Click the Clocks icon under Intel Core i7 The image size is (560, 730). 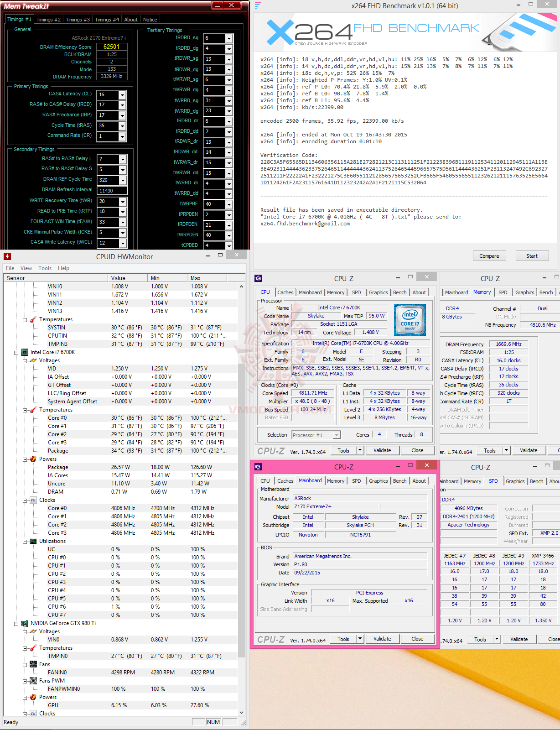point(33,500)
